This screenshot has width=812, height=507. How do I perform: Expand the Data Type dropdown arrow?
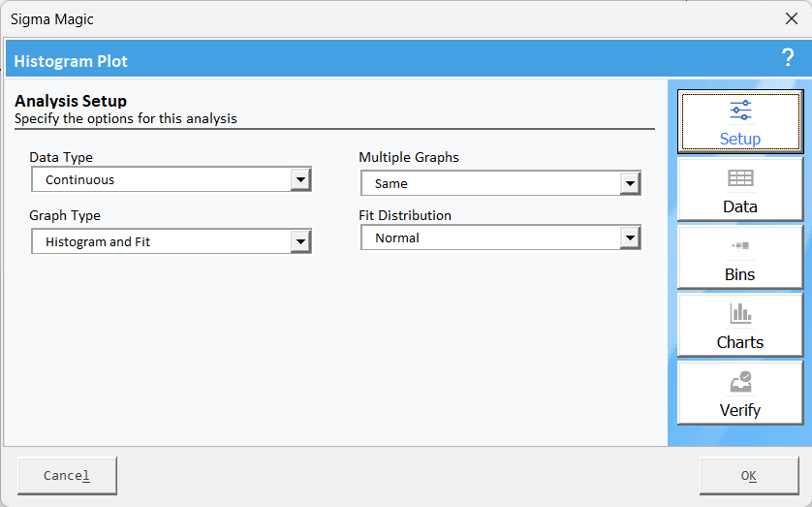[x=300, y=179]
